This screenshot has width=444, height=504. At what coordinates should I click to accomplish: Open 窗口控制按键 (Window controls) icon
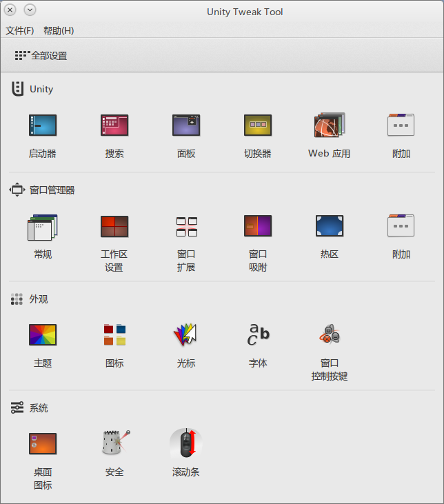pyautogui.click(x=330, y=334)
